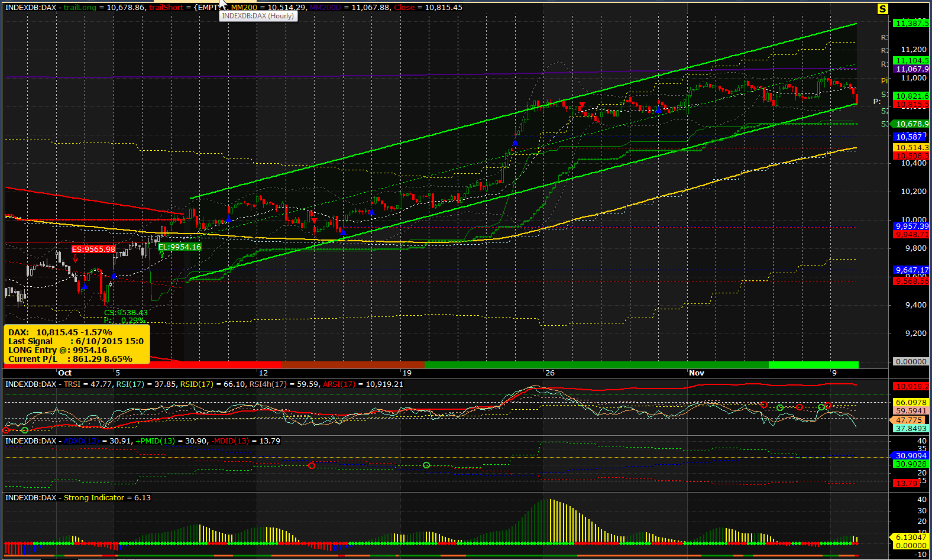
Task: Click LONG Entry @: 9954.16 in info box
Action: pos(57,350)
